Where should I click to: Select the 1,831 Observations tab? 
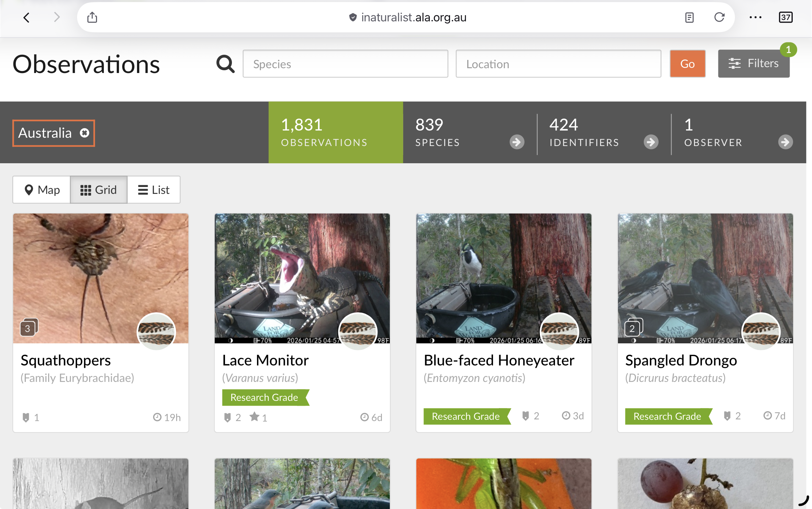coord(335,132)
